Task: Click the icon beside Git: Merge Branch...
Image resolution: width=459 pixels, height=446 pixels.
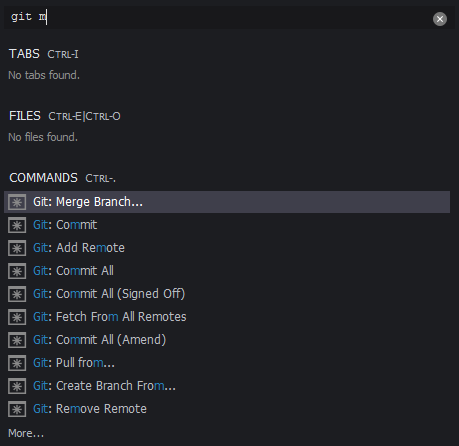Action: pos(17,202)
